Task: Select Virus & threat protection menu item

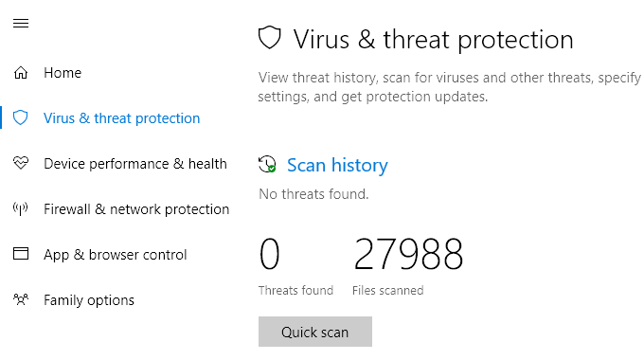Action: click(x=121, y=118)
